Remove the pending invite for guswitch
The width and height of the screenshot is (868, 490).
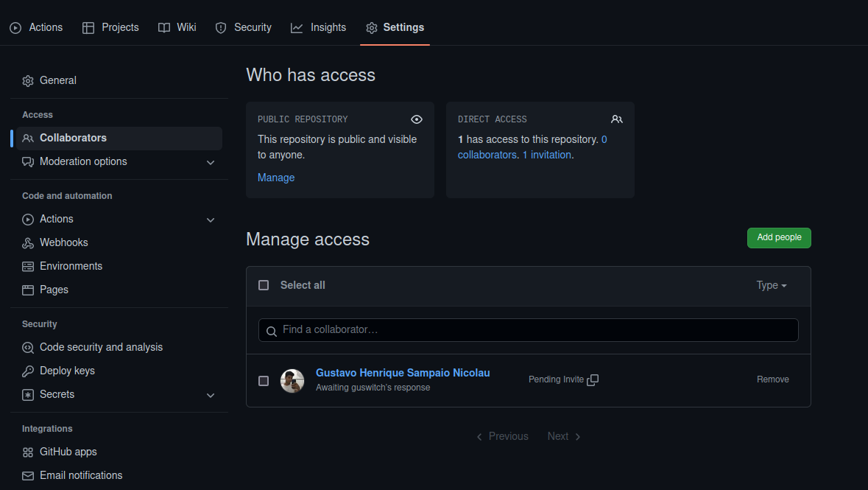tap(773, 379)
